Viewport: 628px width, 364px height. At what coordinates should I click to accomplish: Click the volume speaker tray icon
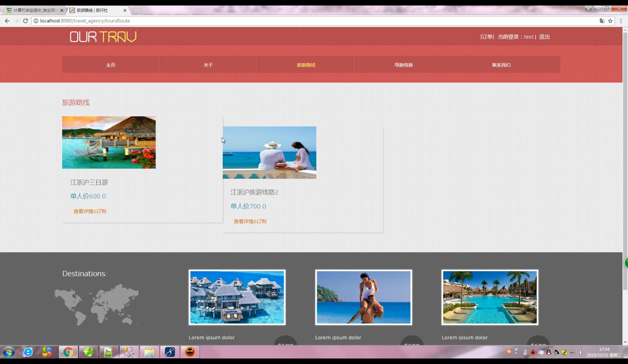[x=580, y=352]
